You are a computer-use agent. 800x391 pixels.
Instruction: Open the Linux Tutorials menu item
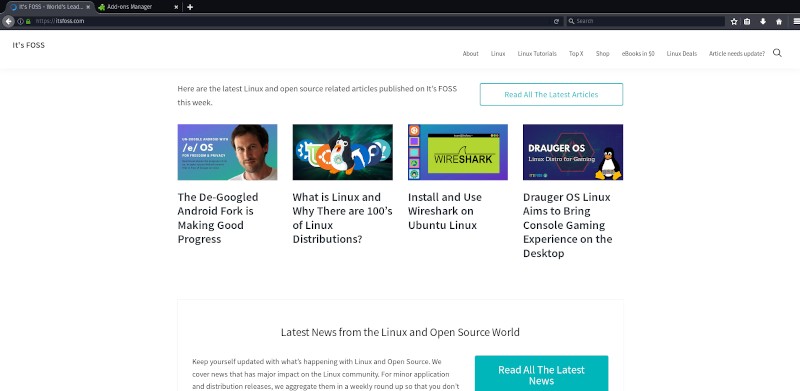537,54
